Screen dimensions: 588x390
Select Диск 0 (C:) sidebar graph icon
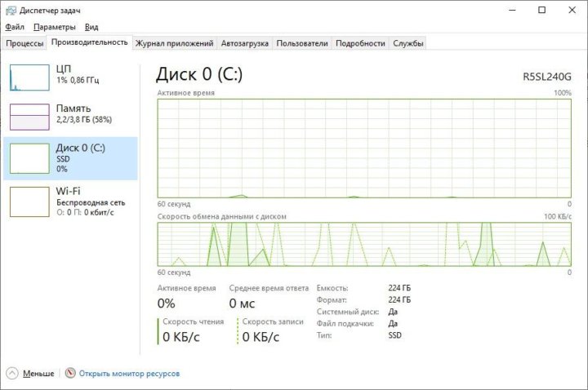click(x=29, y=157)
